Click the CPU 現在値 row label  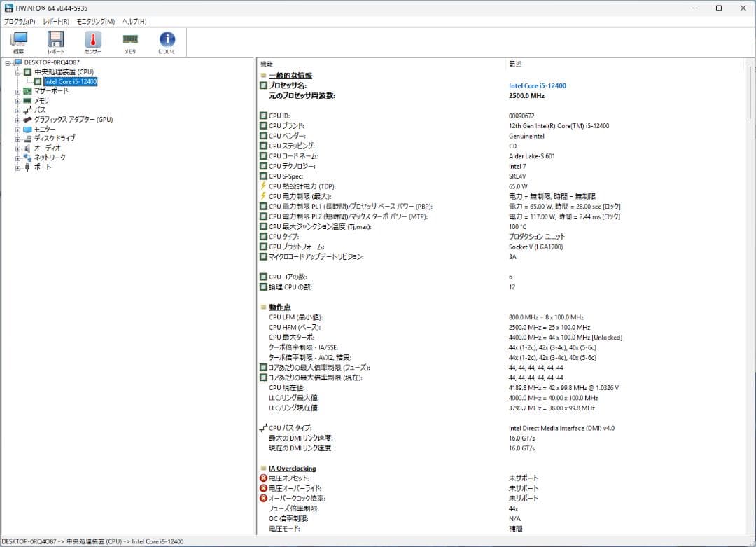pos(286,388)
